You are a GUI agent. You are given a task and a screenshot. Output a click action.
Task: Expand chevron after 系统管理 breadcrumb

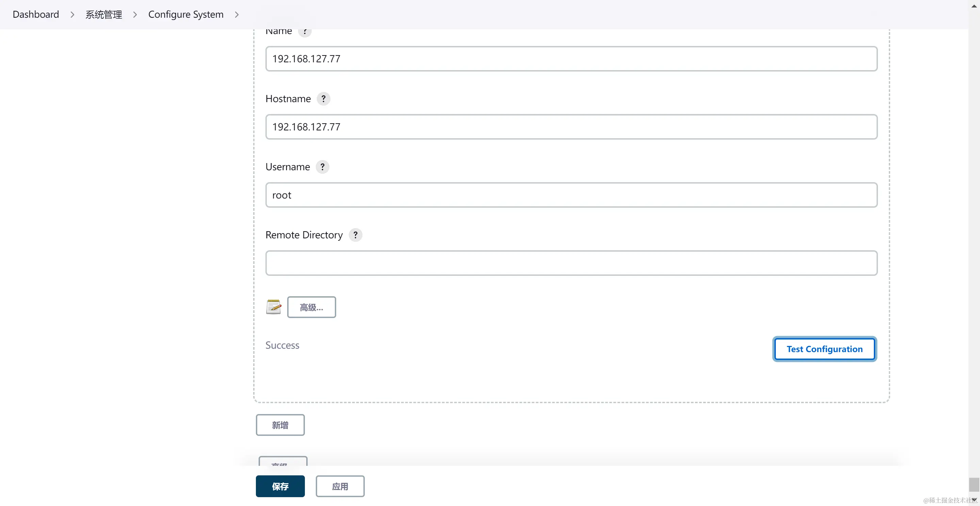click(135, 14)
